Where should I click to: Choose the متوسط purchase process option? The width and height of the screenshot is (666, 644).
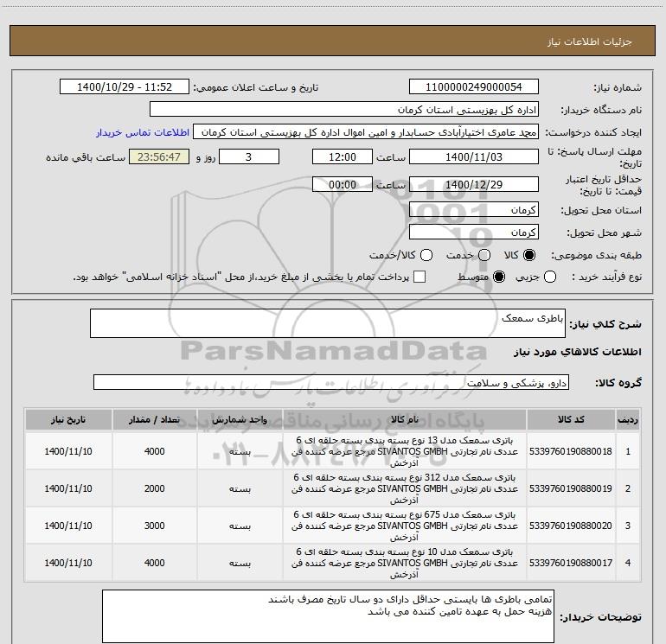tap(499, 277)
